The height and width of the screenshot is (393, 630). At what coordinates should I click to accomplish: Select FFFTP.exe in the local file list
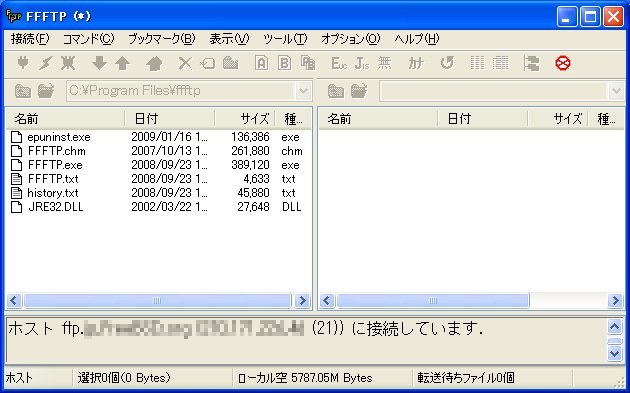coord(55,165)
